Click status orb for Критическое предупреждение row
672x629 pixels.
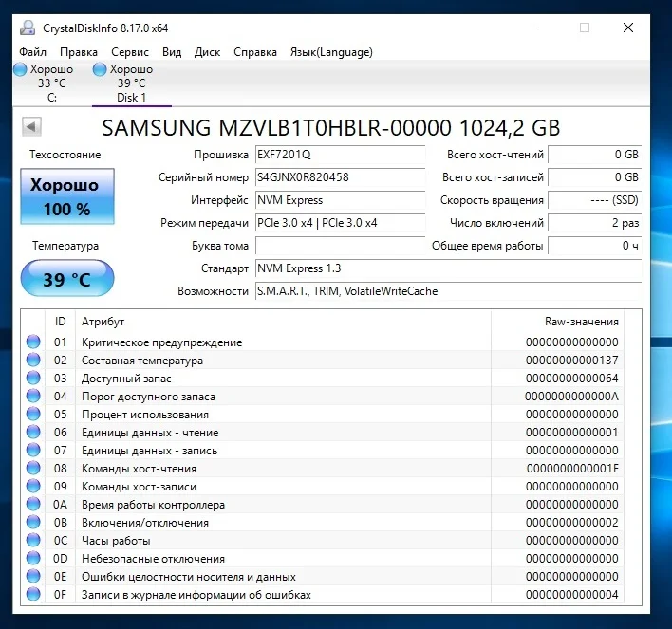[x=34, y=342]
